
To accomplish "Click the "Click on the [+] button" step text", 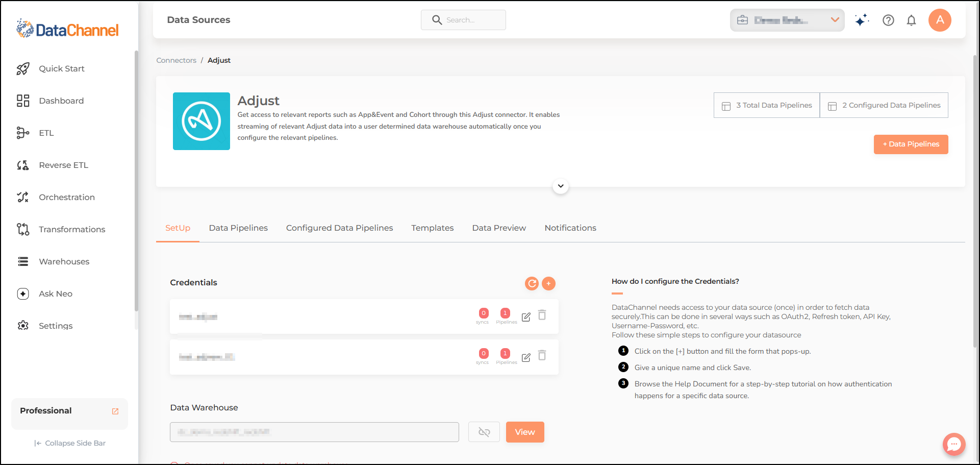I will coord(722,352).
